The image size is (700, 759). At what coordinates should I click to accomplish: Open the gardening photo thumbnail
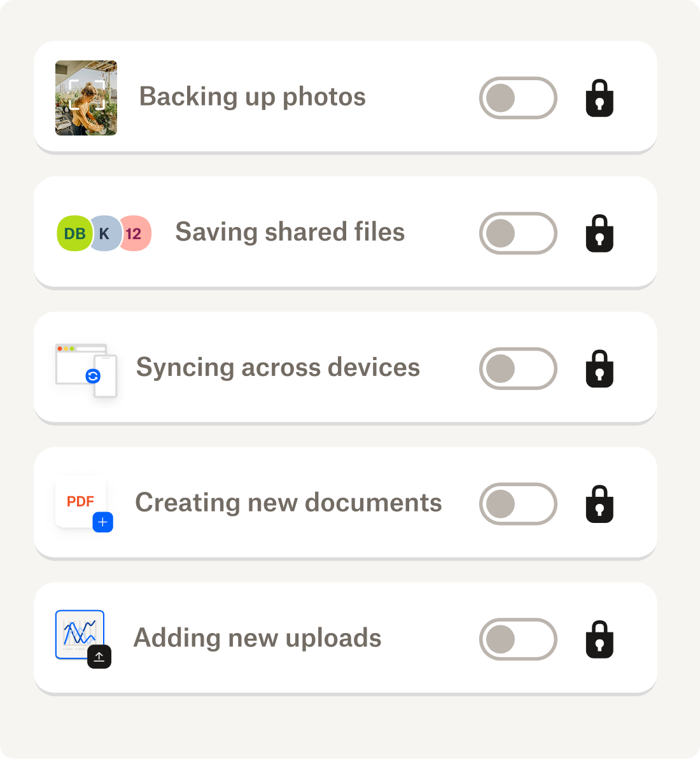click(86, 98)
